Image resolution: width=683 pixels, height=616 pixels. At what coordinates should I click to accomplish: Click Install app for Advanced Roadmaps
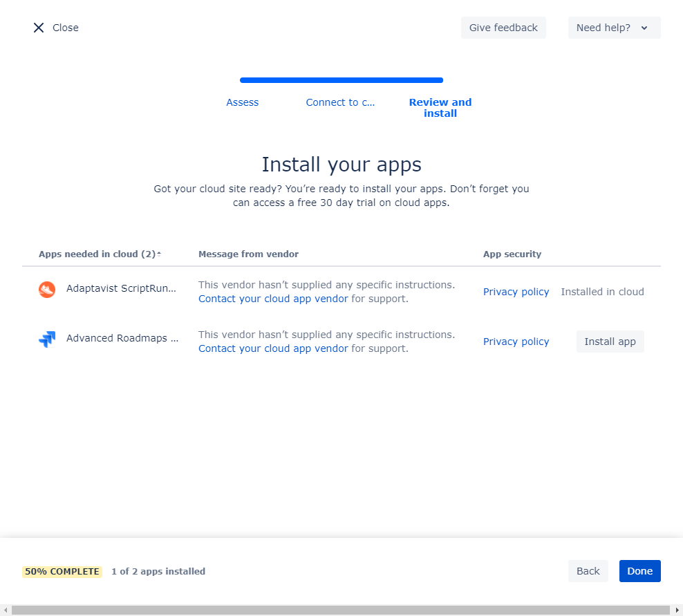[610, 342]
